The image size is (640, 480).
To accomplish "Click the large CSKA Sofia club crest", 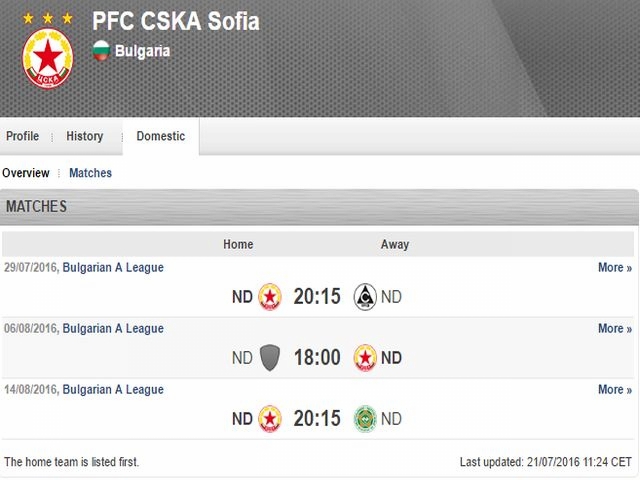I will (x=48, y=58).
